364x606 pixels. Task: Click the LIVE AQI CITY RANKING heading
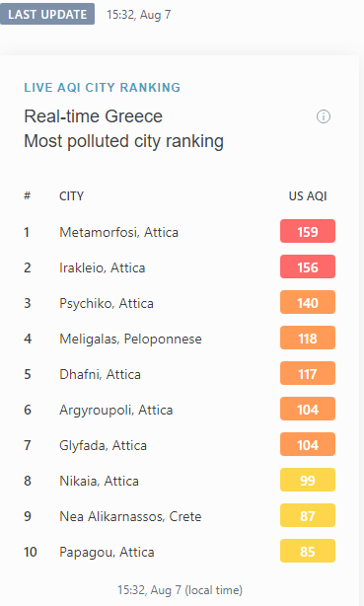pyautogui.click(x=102, y=87)
